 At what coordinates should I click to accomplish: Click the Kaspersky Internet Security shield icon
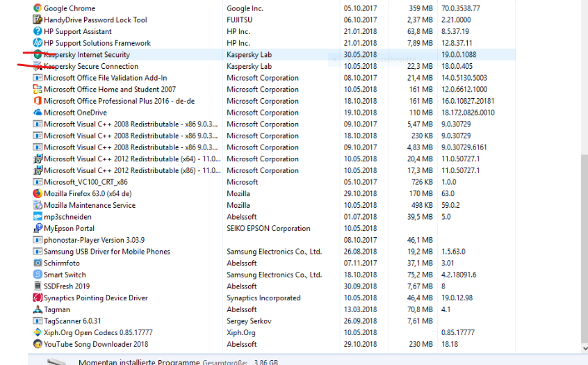click(x=38, y=54)
